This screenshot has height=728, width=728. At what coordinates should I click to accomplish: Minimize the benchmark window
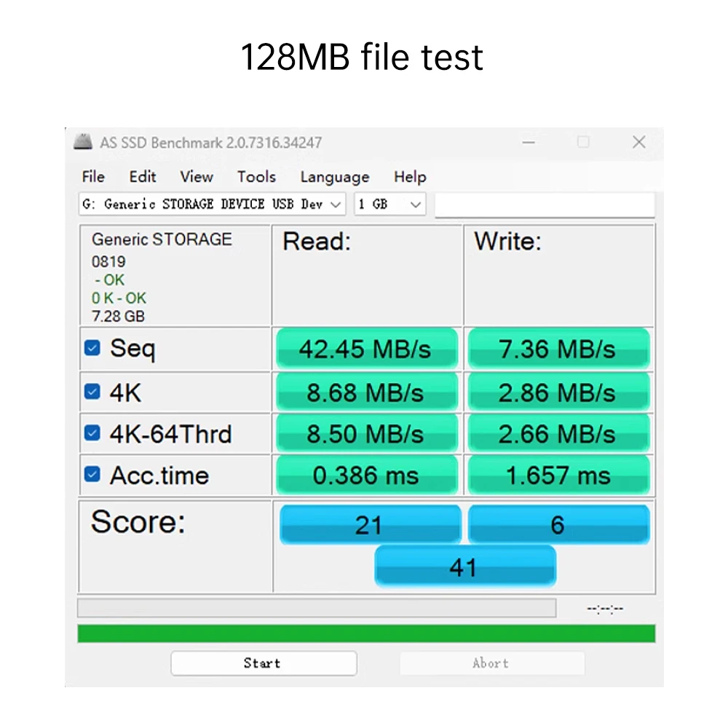529,142
